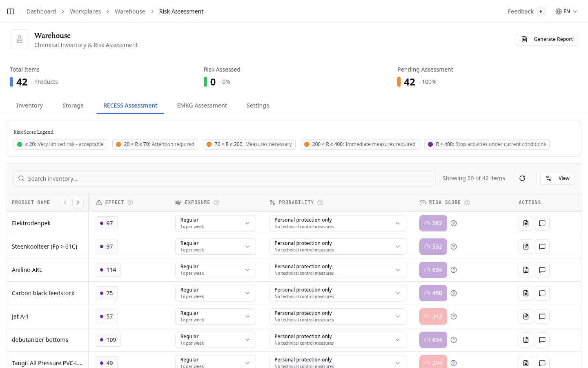Click the globe language icon
Screen dimensions: 588x368
pos(558,11)
